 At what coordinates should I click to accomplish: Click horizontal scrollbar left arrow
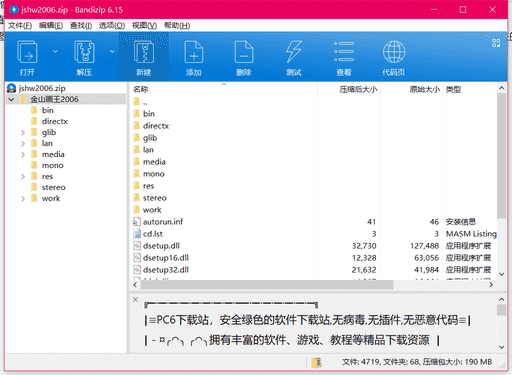(135, 285)
